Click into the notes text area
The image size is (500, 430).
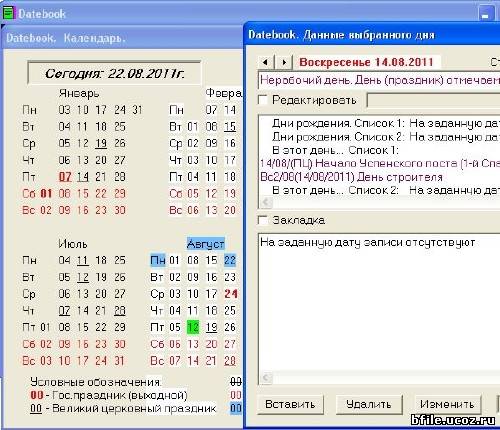point(379,303)
